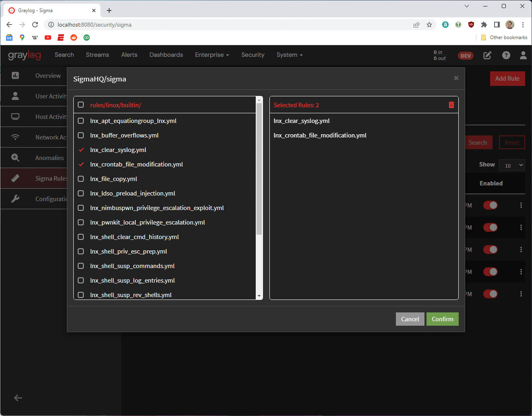Collapse sidebar using the left arrow icon

tap(18, 398)
